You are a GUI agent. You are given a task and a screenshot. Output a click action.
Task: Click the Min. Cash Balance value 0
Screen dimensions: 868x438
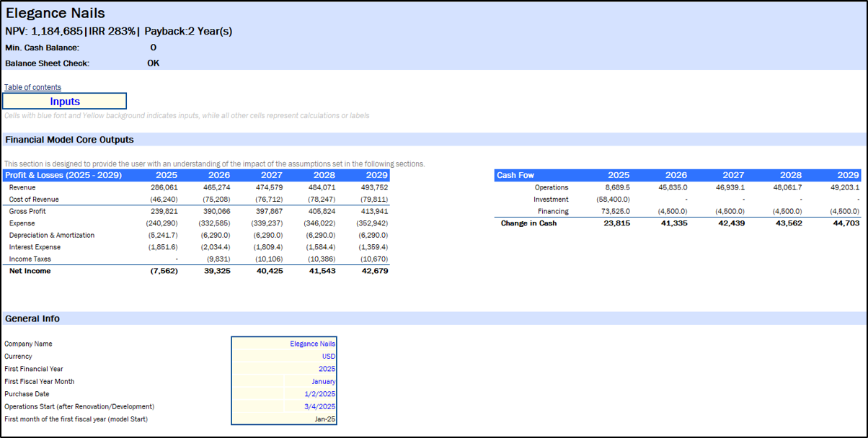coord(153,48)
